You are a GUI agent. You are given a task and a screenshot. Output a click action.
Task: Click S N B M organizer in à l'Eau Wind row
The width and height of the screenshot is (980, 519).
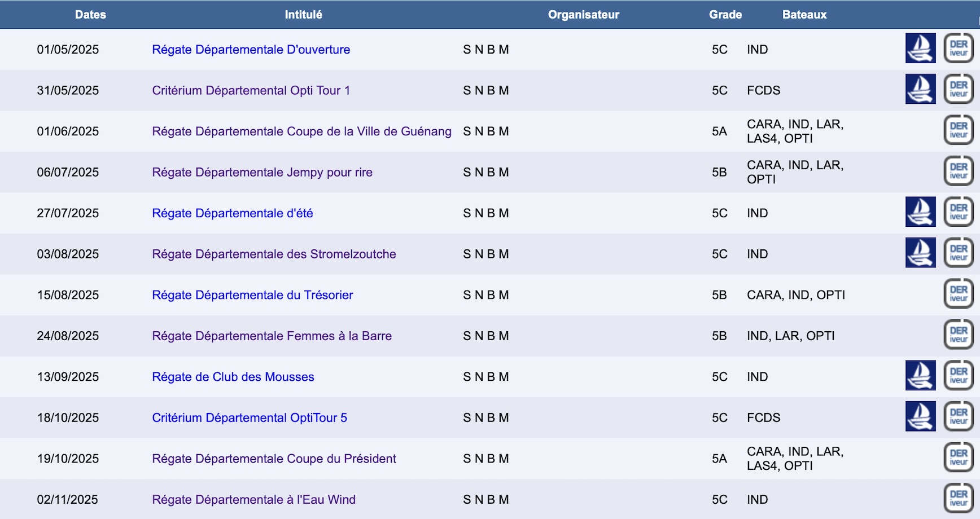486,499
